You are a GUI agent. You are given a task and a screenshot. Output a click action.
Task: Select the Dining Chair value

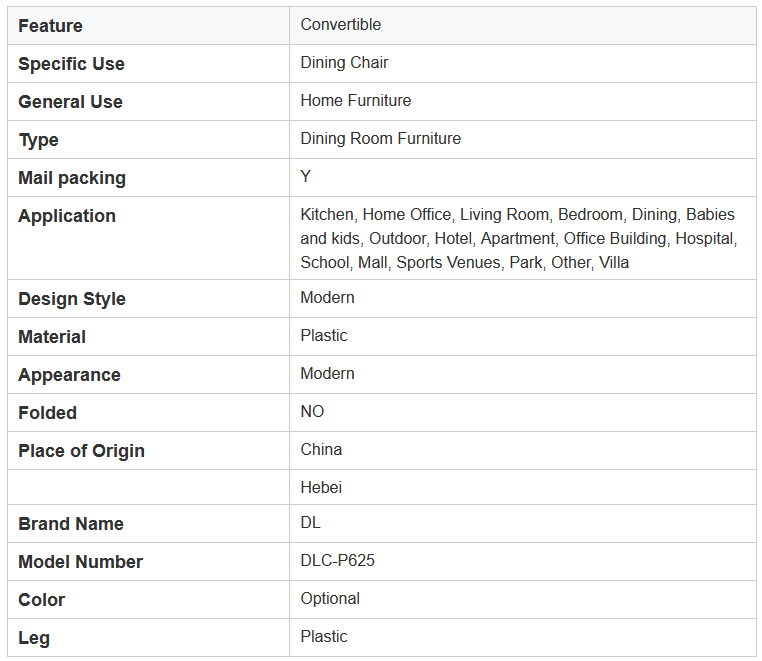coord(344,62)
